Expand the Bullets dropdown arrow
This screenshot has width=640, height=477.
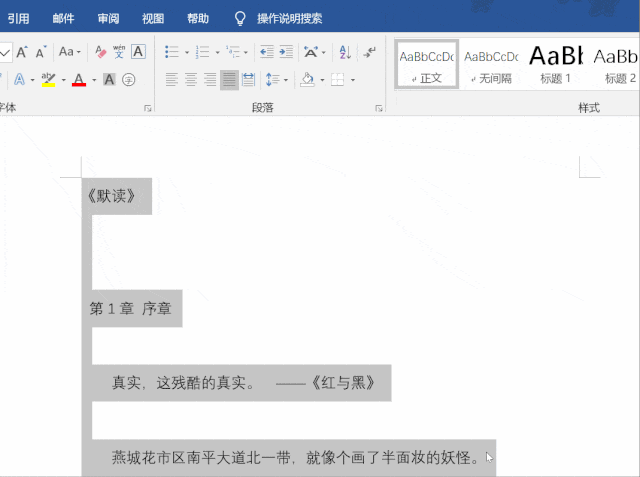pos(187,53)
